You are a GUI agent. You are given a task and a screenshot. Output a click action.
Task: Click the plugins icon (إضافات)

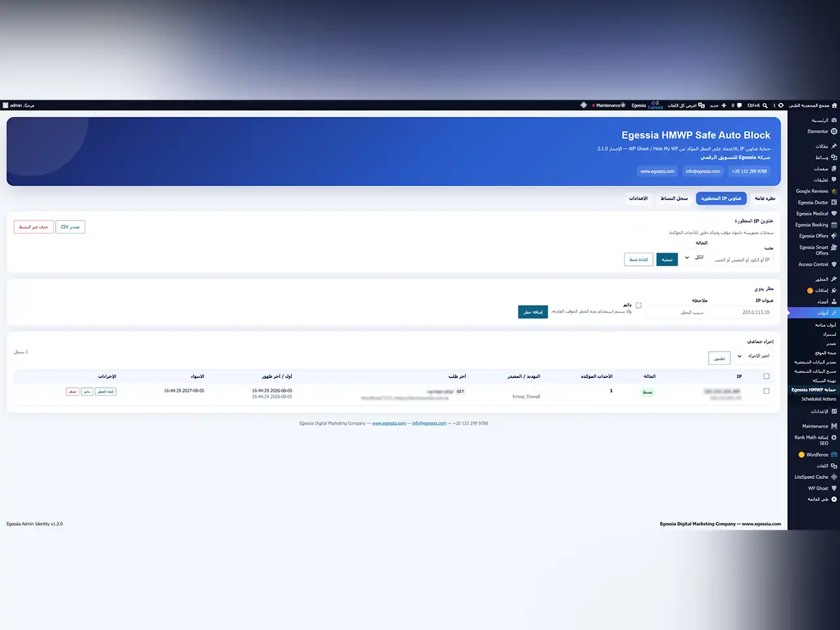(x=834, y=290)
